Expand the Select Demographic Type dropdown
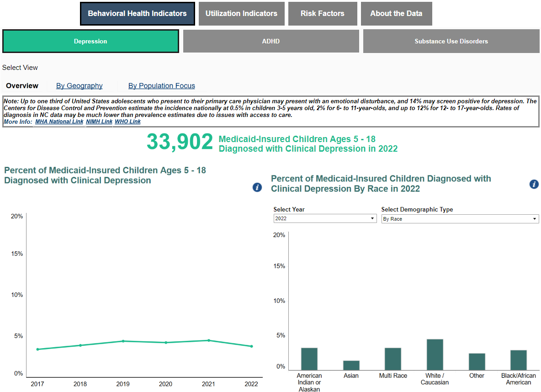Viewport: 541px width, 392px height. [460, 219]
